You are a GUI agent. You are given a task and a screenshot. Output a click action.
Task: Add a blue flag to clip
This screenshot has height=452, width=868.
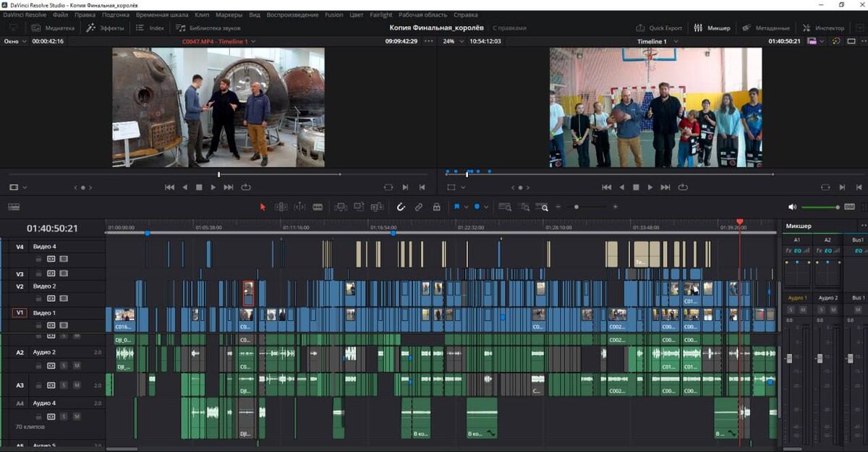457,207
